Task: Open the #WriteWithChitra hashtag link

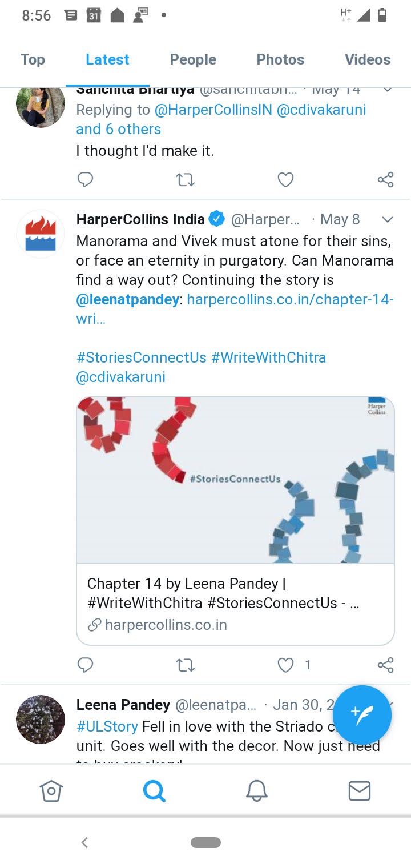Action: (x=269, y=357)
